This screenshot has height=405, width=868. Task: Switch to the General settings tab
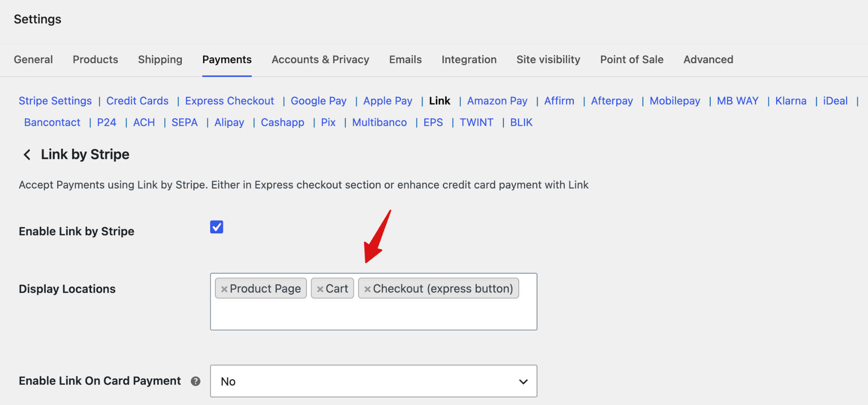(33, 60)
